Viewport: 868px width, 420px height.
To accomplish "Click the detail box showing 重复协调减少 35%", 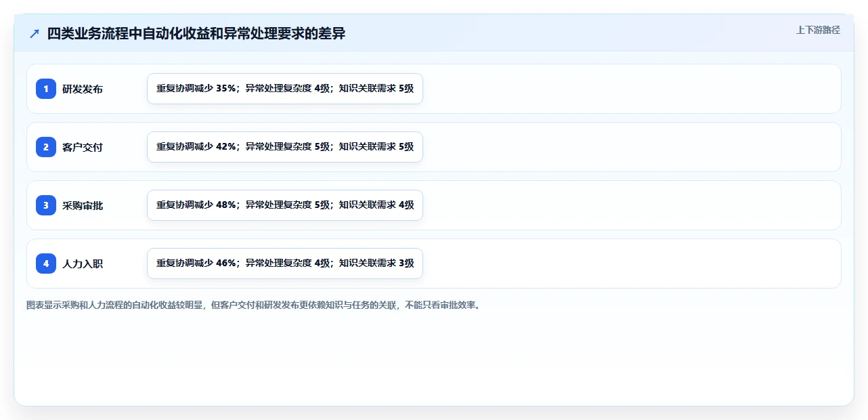I will tap(285, 89).
